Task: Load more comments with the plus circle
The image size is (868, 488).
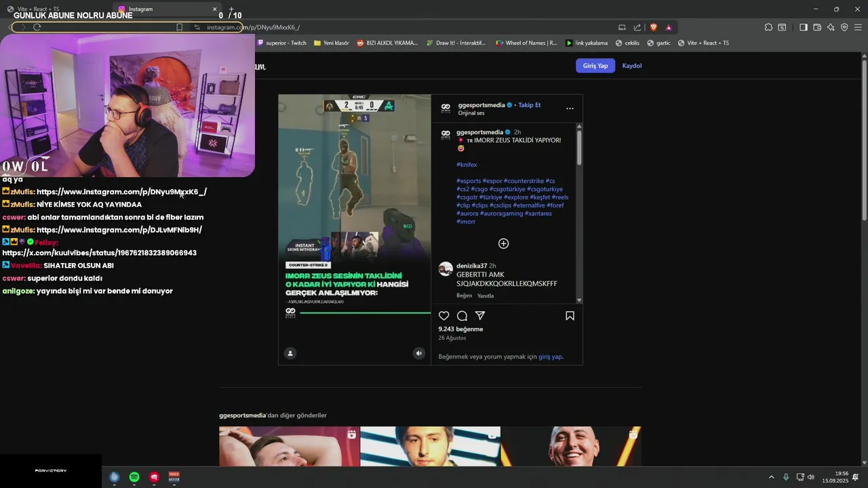Action: 503,243
